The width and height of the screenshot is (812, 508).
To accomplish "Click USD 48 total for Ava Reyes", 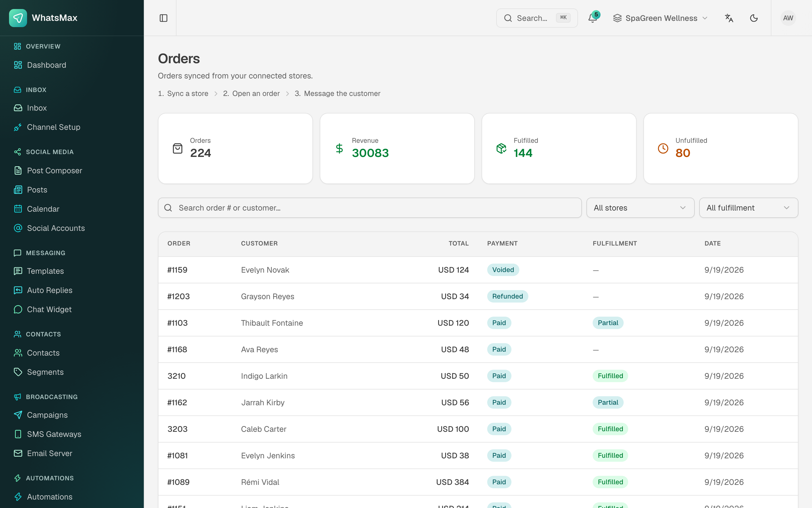I will [x=455, y=349].
